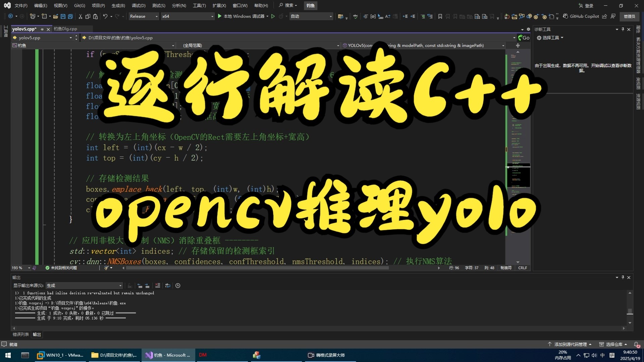Click the 管理员 button

pos(629,16)
